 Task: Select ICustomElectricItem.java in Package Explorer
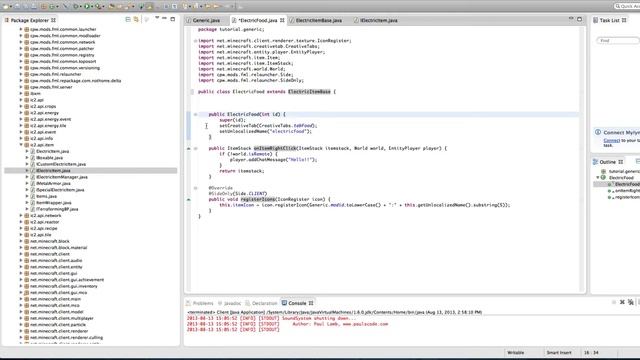point(61,164)
